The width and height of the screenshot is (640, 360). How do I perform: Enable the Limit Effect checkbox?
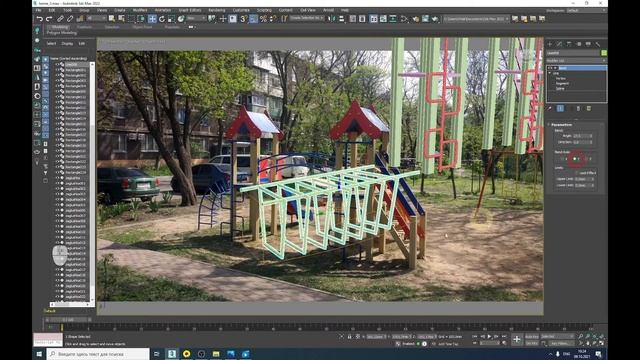tap(577, 173)
